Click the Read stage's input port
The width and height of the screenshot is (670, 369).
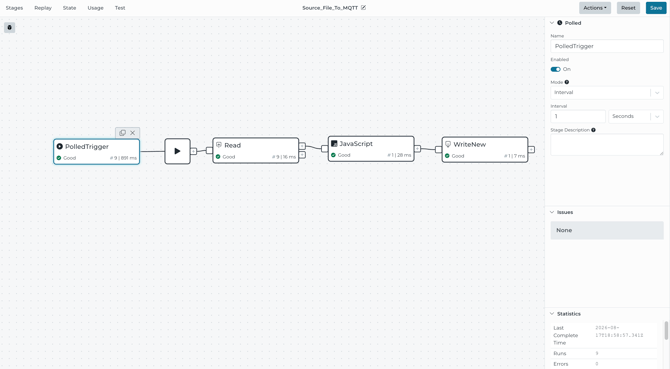[x=209, y=150]
